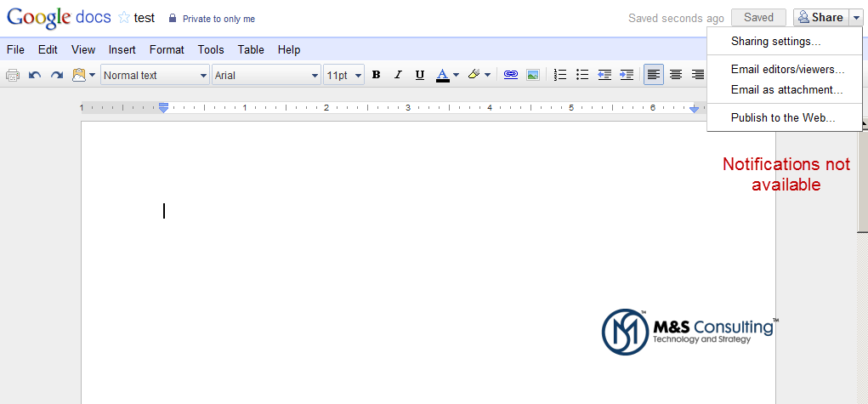Undo the last action
Screen dimensions: 868x404
click(x=35, y=75)
